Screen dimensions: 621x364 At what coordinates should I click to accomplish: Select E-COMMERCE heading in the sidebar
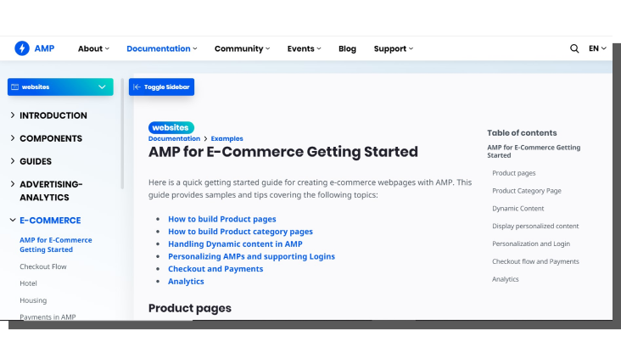point(50,221)
